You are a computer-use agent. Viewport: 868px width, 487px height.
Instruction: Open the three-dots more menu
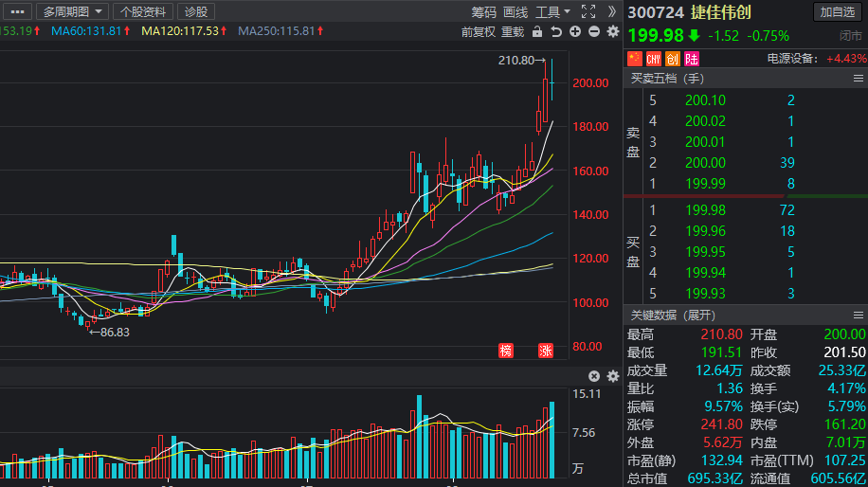click(x=17, y=11)
